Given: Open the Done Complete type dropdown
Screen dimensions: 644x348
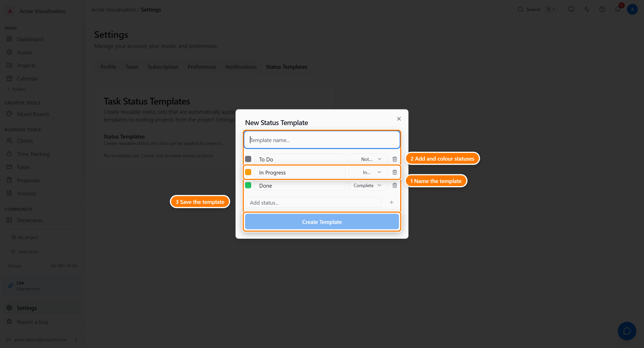Looking at the screenshot, I should (x=368, y=185).
